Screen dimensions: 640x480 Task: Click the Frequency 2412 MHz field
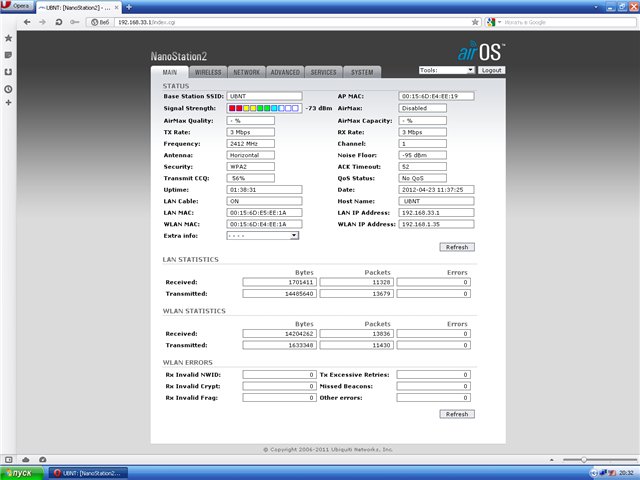pyautogui.click(x=251, y=144)
